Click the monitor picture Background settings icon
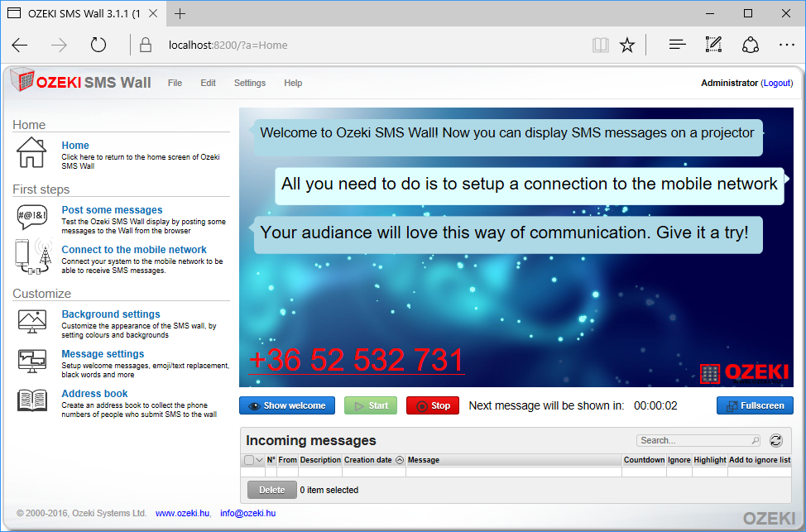The width and height of the screenshot is (806, 532). (32, 321)
